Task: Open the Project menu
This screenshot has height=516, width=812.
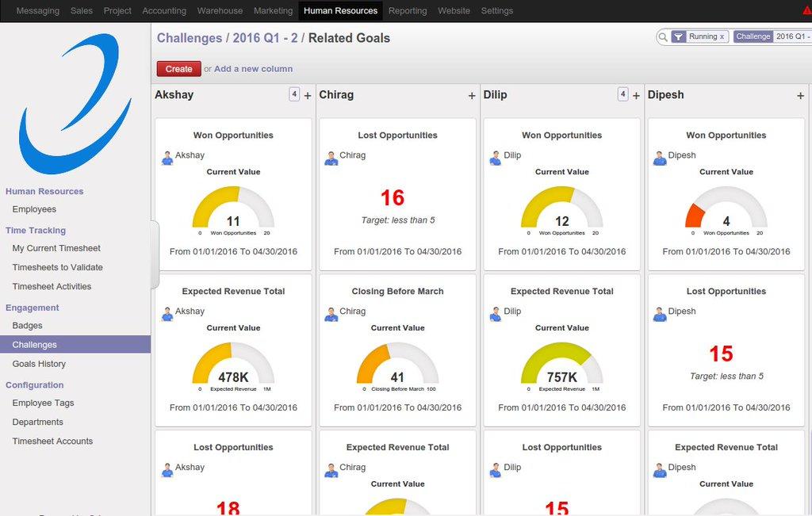Action: pyautogui.click(x=117, y=10)
